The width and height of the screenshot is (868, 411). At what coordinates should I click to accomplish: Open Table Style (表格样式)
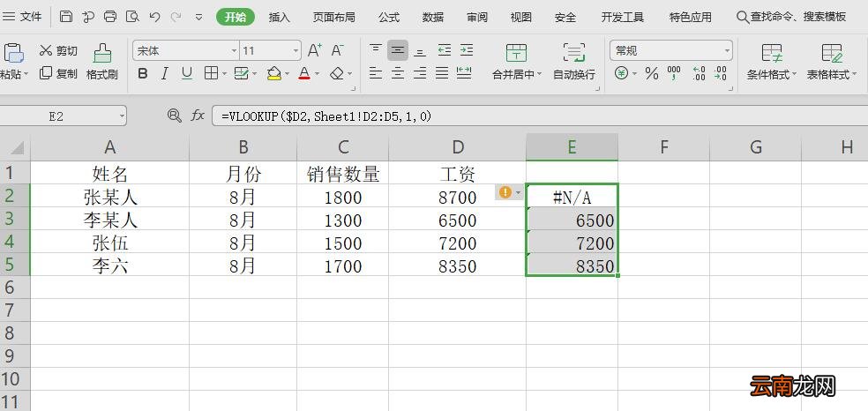click(832, 62)
